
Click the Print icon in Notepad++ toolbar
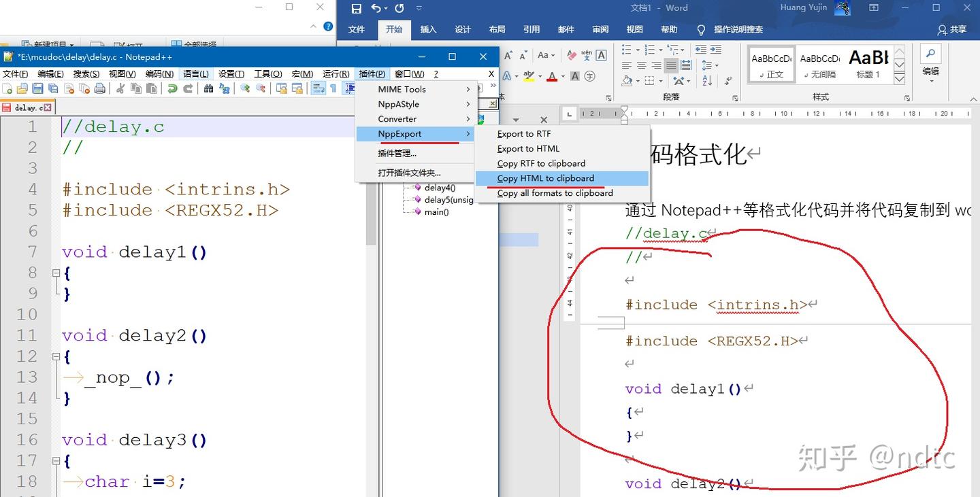[x=99, y=88]
